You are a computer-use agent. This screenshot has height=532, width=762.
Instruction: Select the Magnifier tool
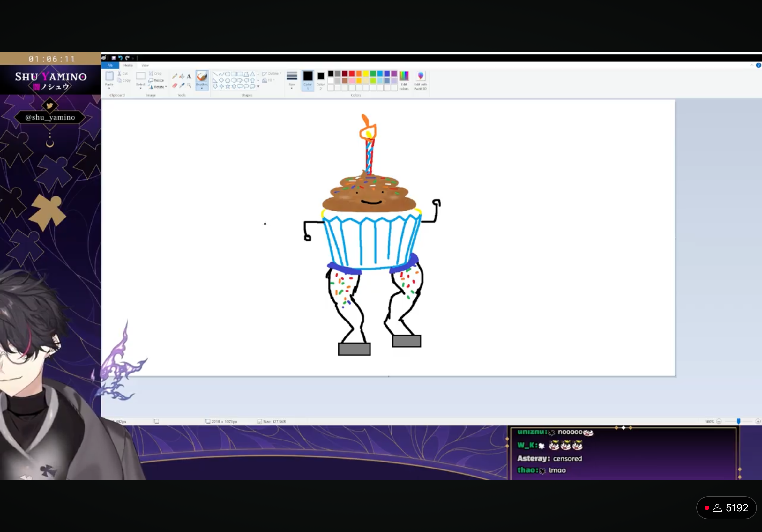click(x=189, y=85)
